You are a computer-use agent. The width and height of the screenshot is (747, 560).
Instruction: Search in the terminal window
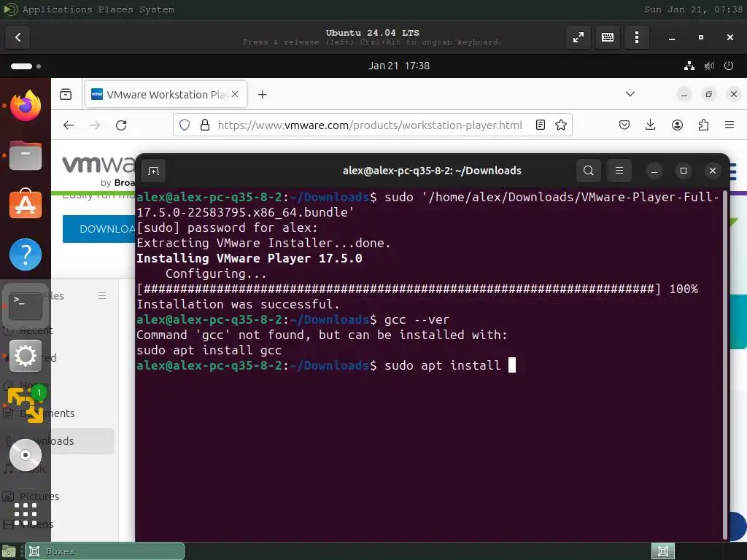point(589,171)
